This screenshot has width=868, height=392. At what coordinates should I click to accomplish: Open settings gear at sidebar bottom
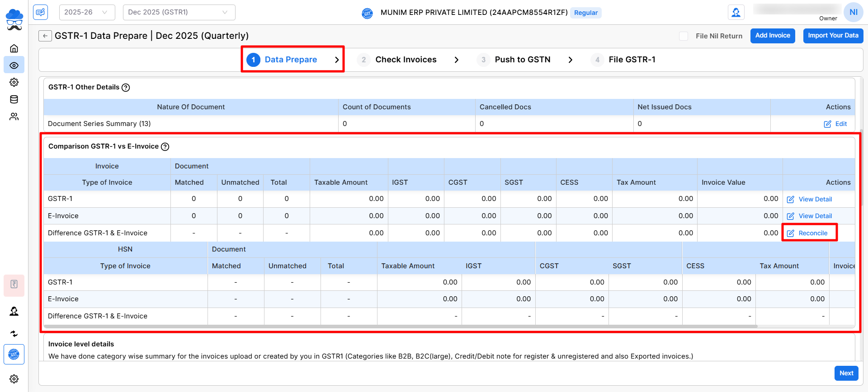(14, 379)
